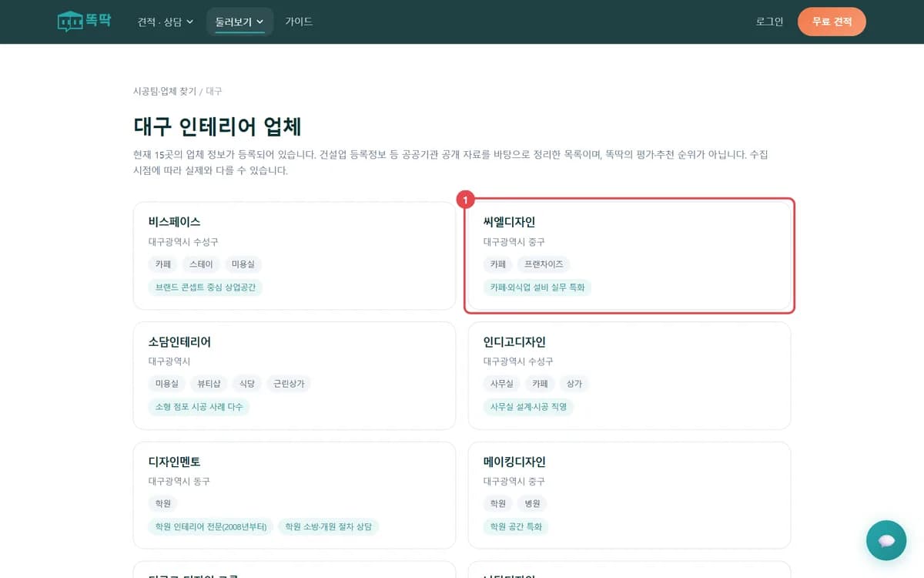This screenshot has height=578, width=924.
Task: Click the 사무실 설계·시공 직영 tag
Action: 528,407
